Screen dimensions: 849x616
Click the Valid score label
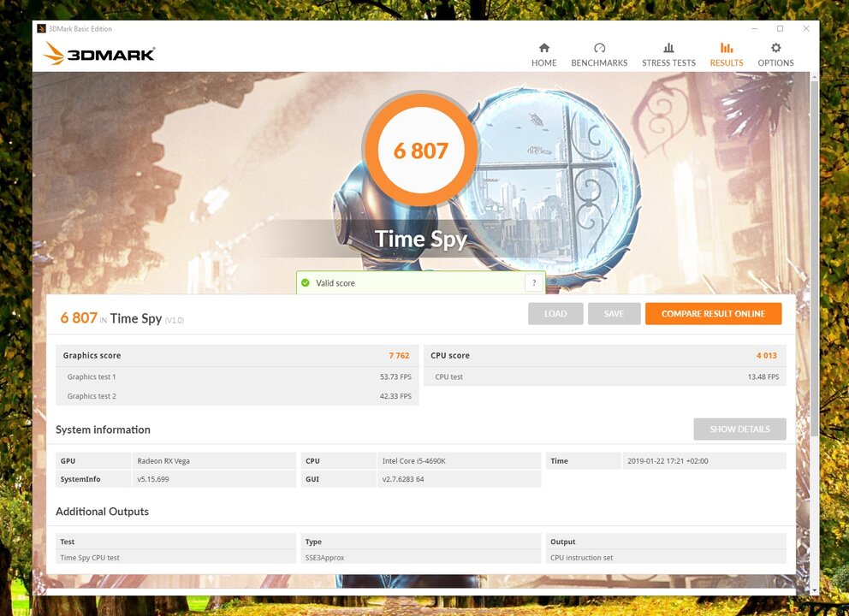tap(335, 283)
